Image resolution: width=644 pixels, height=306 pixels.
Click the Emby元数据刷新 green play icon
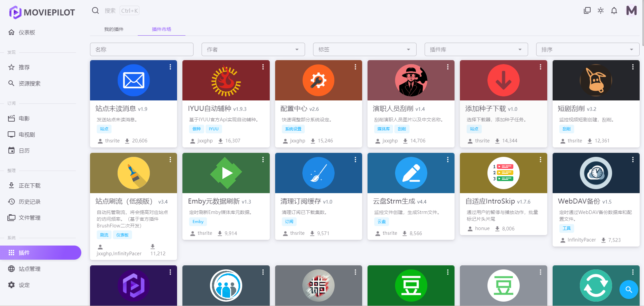(226, 173)
